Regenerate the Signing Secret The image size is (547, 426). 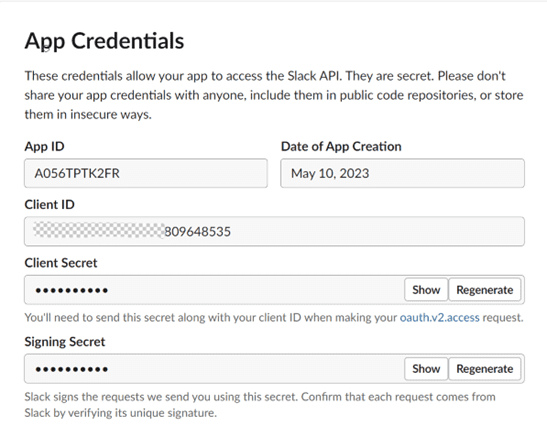pos(485,368)
